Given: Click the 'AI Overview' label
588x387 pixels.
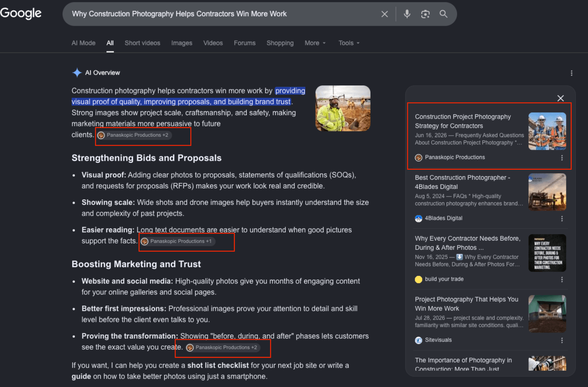Looking at the screenshot, I should pyautogui.click(x=103, y=73).
